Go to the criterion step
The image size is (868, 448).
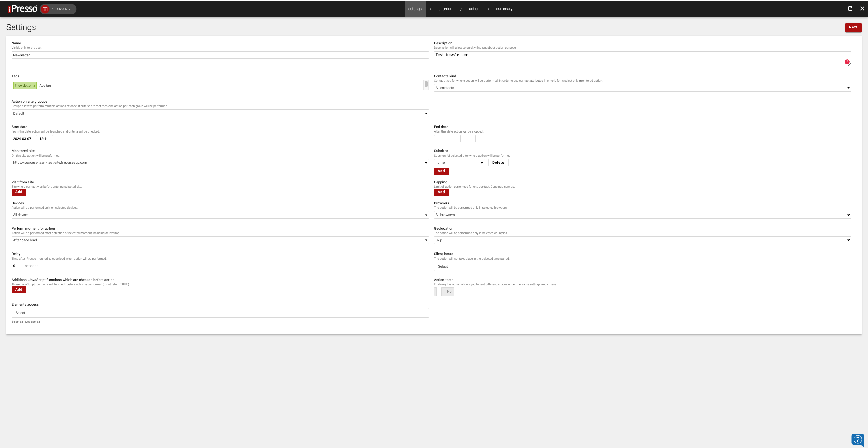[445, 9]
